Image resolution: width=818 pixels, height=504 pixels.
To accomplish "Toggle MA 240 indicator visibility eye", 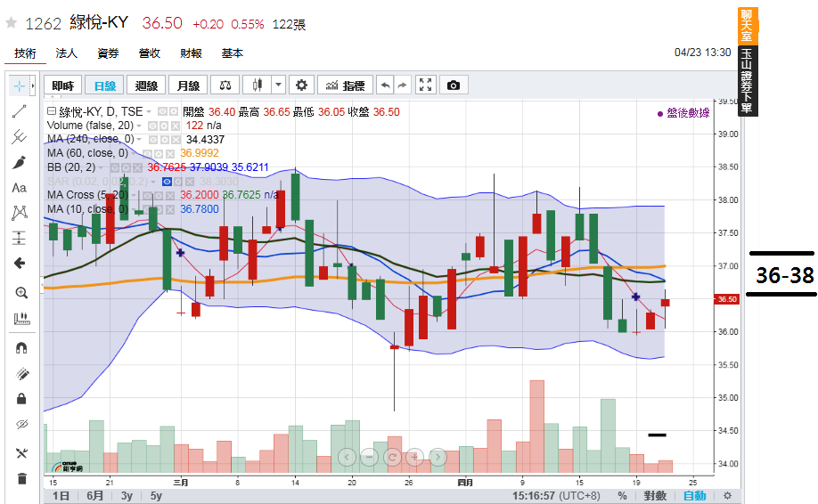I will [x=153, y=140].
